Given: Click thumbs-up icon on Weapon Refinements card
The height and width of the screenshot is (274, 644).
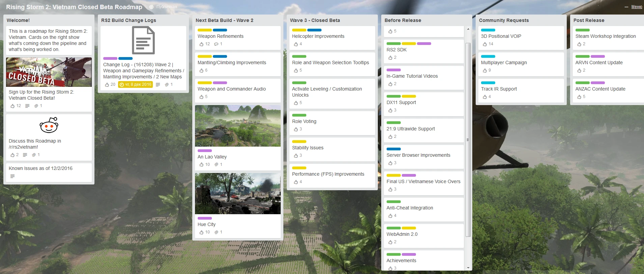Looking at the screenshot, I should coord(201,44).
